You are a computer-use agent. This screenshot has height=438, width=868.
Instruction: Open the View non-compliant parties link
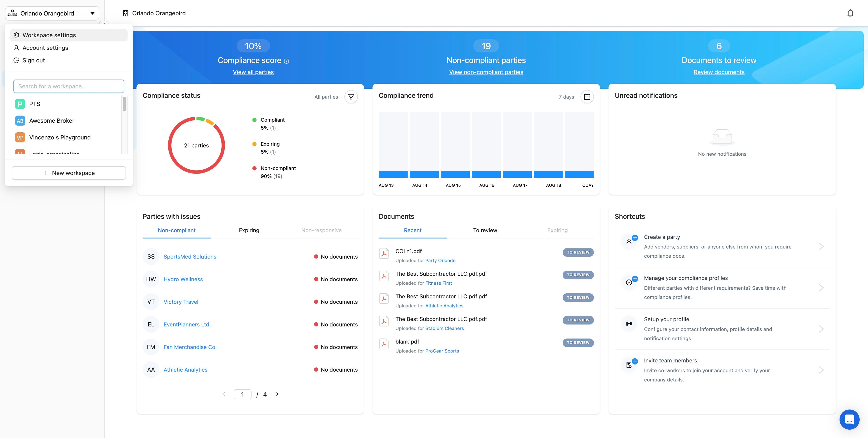486,72
